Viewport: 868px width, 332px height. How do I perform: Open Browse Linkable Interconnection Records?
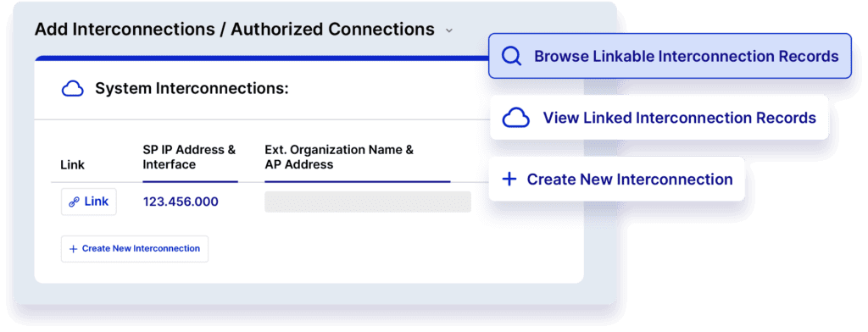tap(670, 56)
